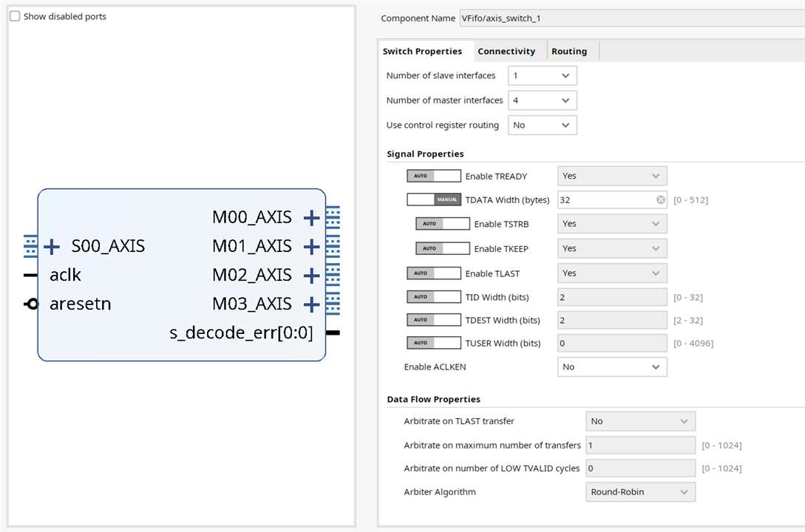
Task: Open the Enable TKEEP dropdown
Action: pos(612,248)
